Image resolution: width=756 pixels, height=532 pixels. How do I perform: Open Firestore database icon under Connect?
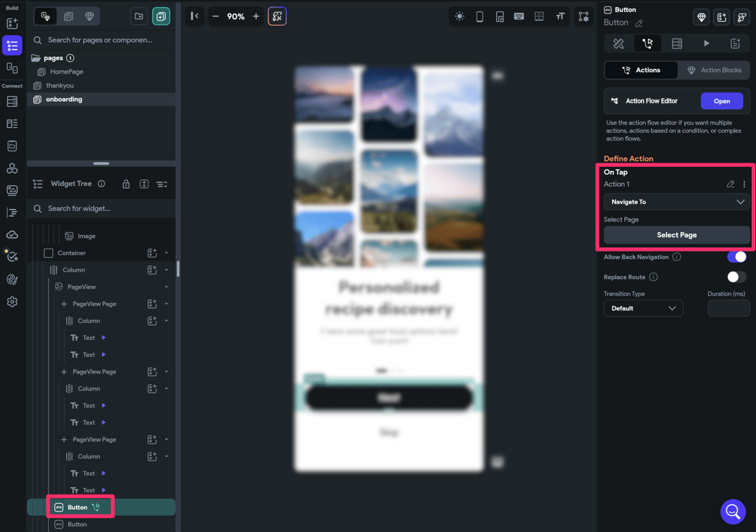[12, 102]
